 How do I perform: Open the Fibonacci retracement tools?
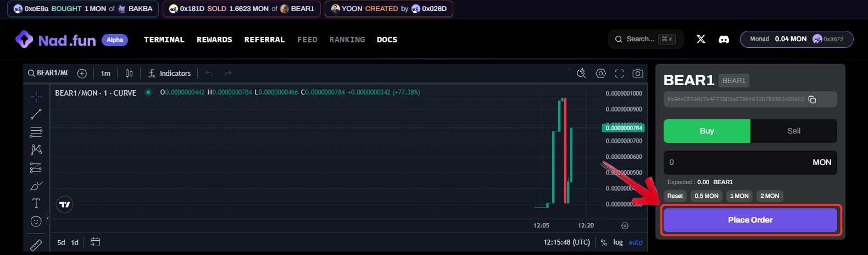[36, 132]
